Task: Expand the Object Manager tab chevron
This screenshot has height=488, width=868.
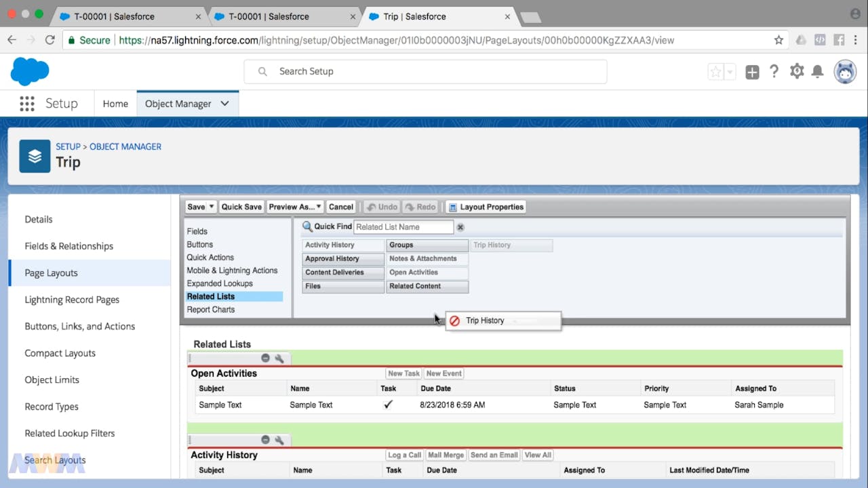Action: coord(225,104)
